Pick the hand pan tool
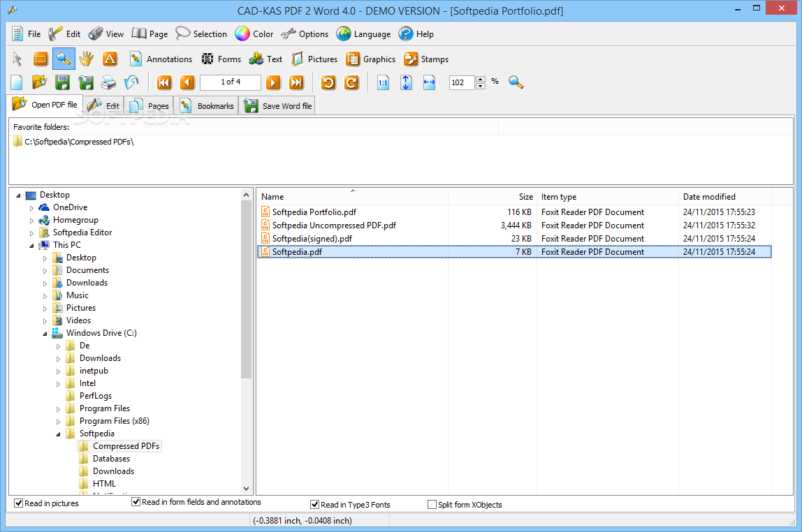 (87, 59)
